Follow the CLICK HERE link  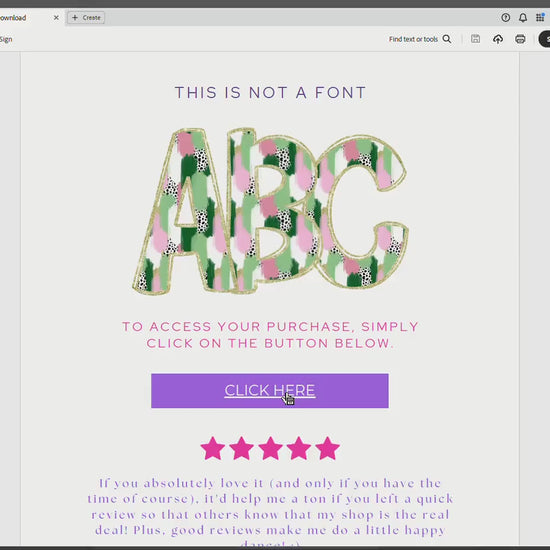[x=270, y=390]
